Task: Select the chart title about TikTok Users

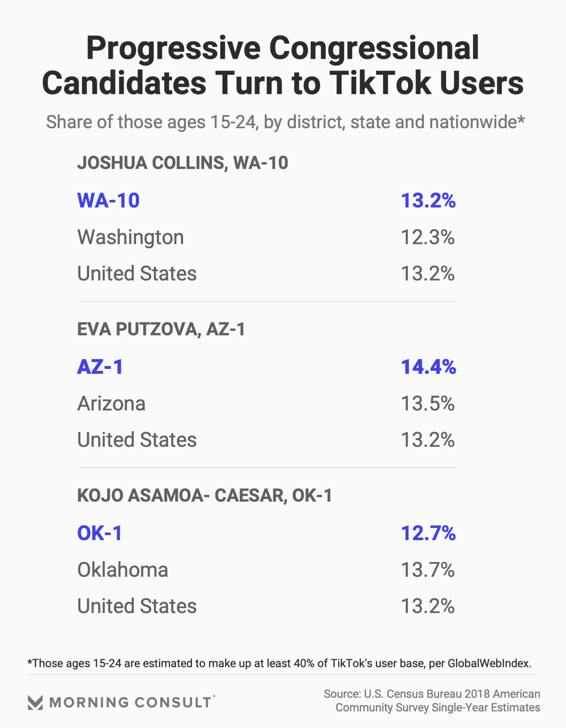Action: point(283,65)
